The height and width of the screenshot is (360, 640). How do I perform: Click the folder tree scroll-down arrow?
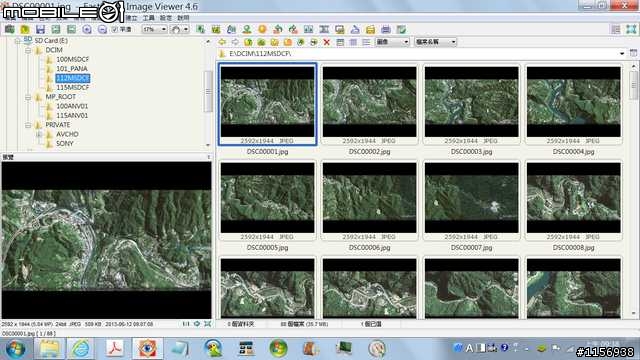click(208, 145)
